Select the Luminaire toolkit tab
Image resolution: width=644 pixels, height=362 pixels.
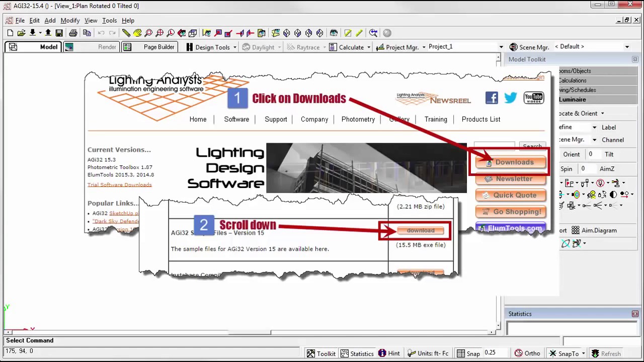[x=598, y=100]
